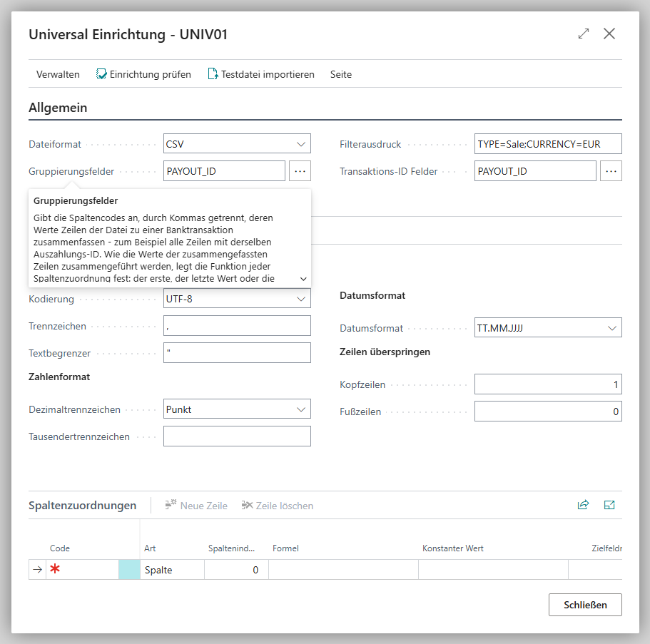
Task: Click the Gruppierungsfelder tooltip title
Action: [x=76, y=200]
